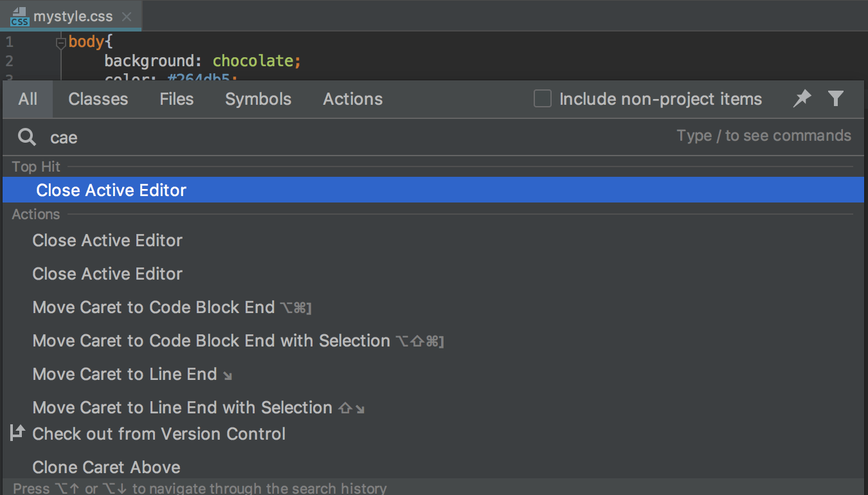Enable Include non-project items checkbox
This screenshot has height=495, width=868.
coord(543,99)
